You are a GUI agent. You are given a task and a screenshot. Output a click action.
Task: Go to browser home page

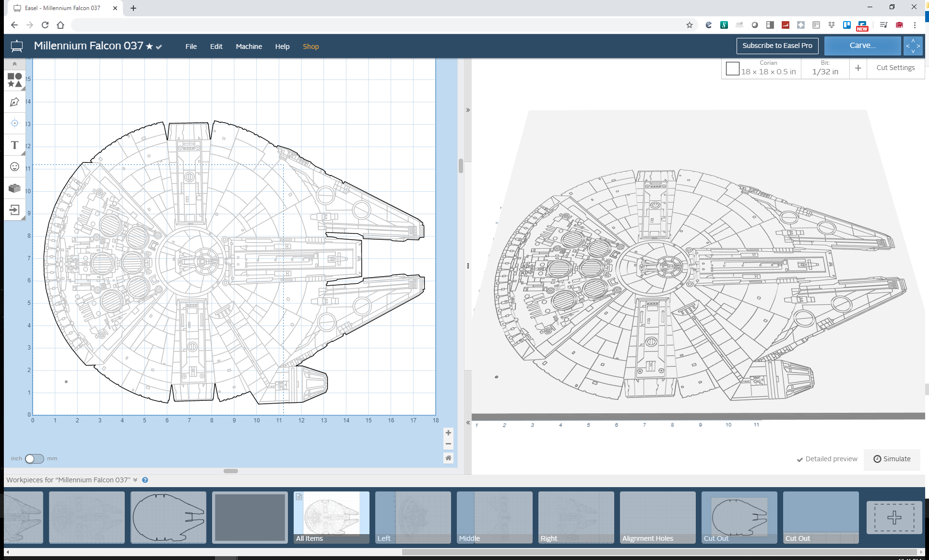coord(60,25)
